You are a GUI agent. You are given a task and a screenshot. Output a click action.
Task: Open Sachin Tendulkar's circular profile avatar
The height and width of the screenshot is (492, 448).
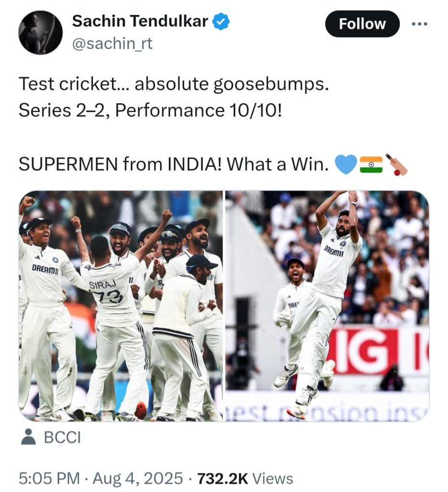(x=40, y=33)
